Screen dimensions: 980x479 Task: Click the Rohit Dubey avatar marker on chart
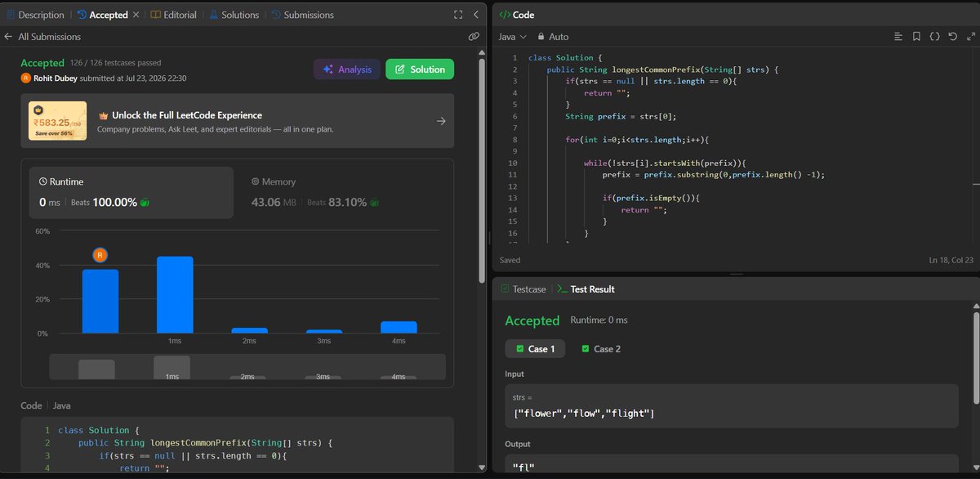(100, 256)
